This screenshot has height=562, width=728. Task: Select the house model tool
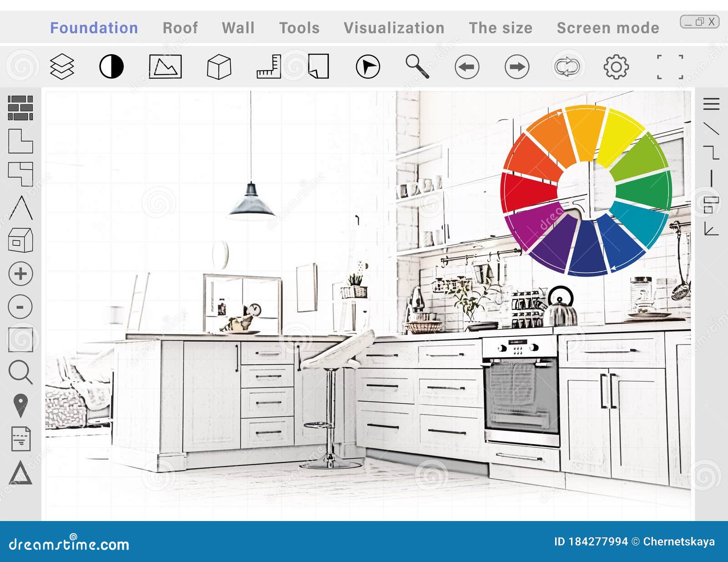20,239
